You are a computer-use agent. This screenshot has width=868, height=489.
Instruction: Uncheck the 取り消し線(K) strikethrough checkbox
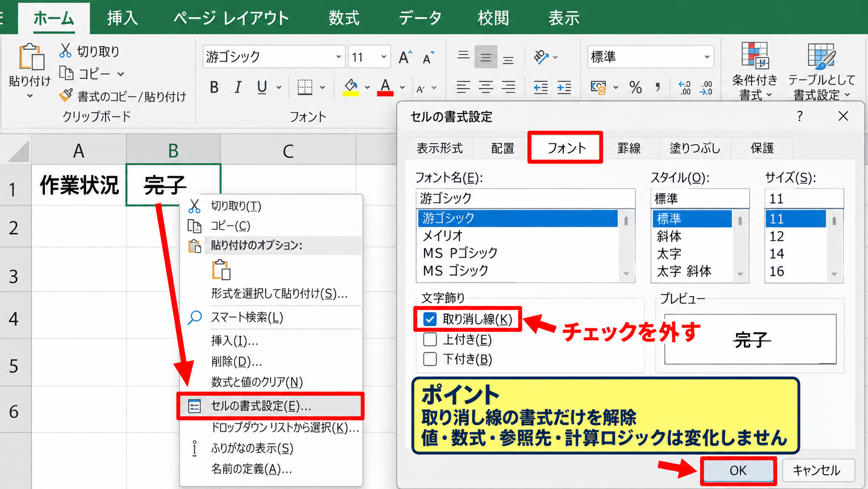pos(430,319)
